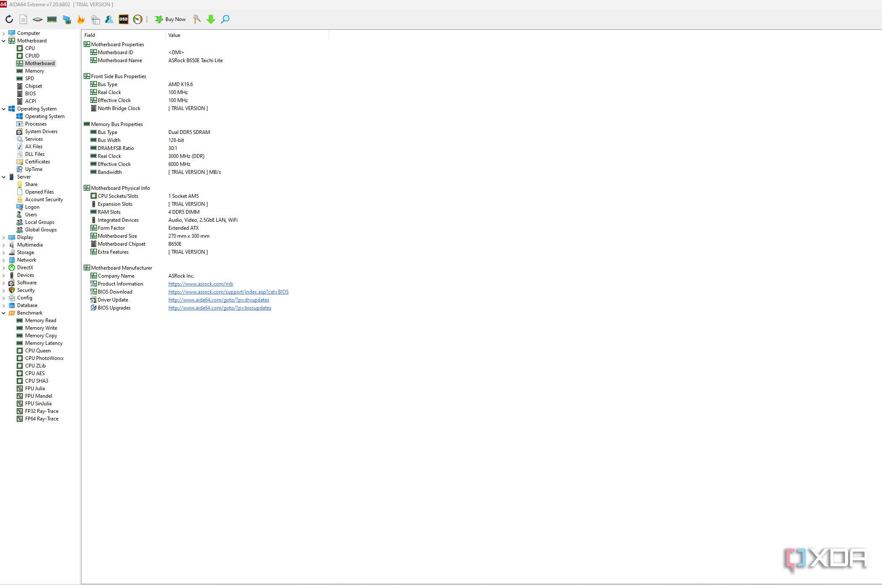Click the Field column header
Screen dimensions: 882x588
click(123, 35)
